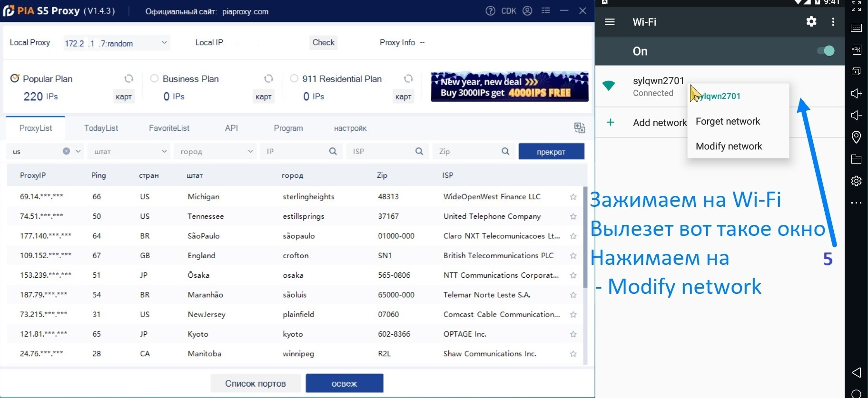The image size is (868, 398).
Task: Open help question mark icon in PIA title bar
Action: 490,11
